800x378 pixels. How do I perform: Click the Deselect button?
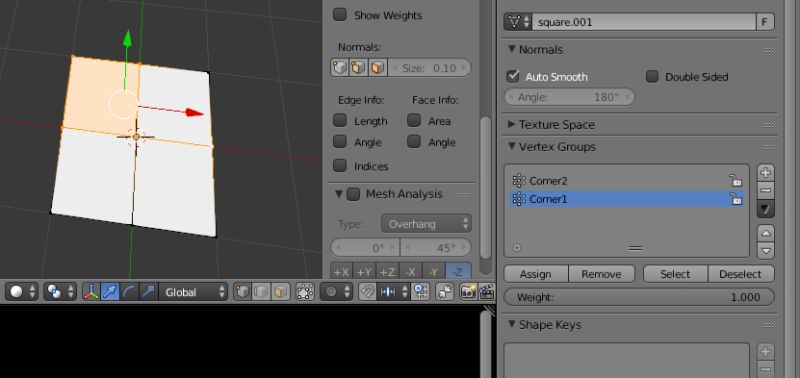(x=741, y=274)
